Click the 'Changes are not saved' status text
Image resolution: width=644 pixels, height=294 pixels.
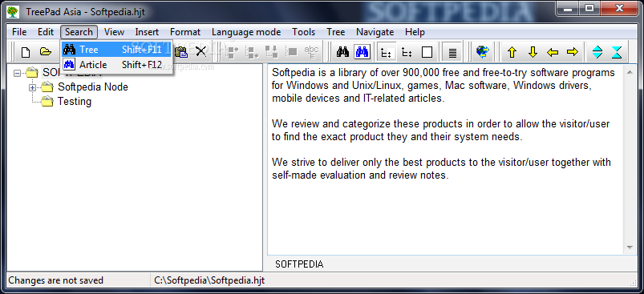pos(56,280)
